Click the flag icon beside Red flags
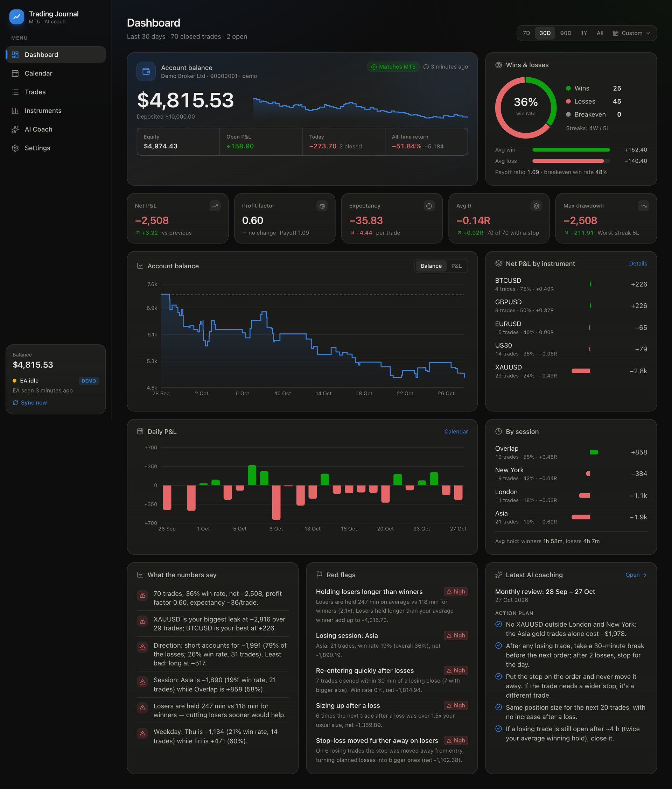The width and height of the screenshot is (672, 789). (319, 575)
